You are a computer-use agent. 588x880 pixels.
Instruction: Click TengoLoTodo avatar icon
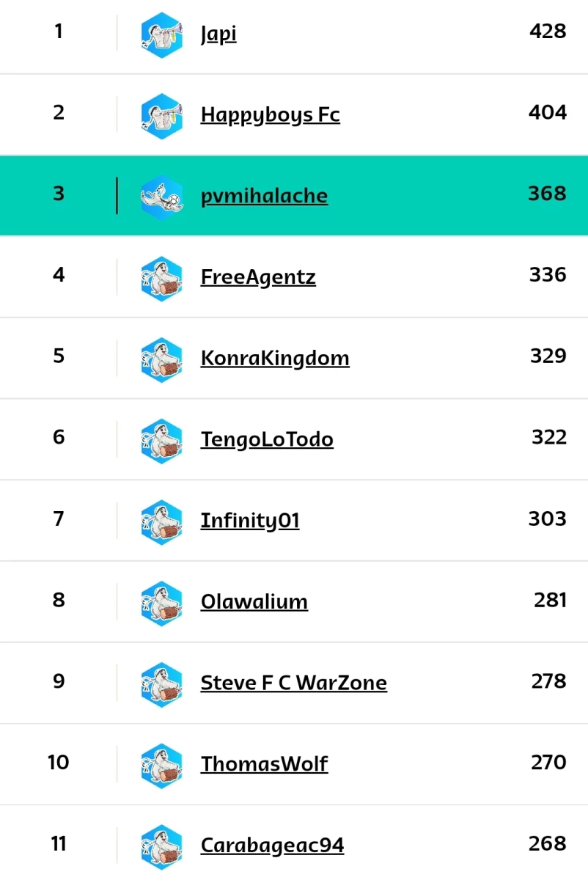[161, 441]
